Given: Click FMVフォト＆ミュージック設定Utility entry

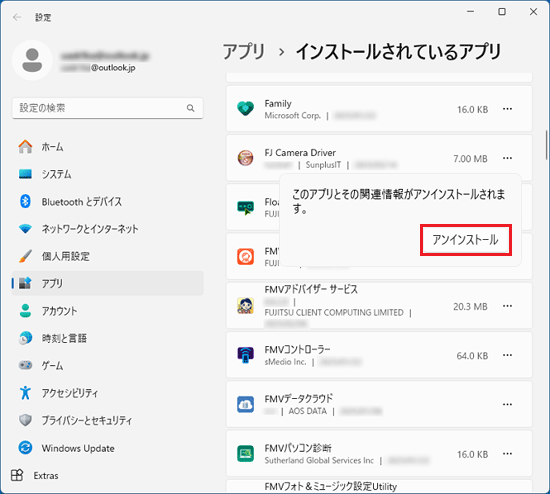Looking at the screenshot, I should click(379, 486).
